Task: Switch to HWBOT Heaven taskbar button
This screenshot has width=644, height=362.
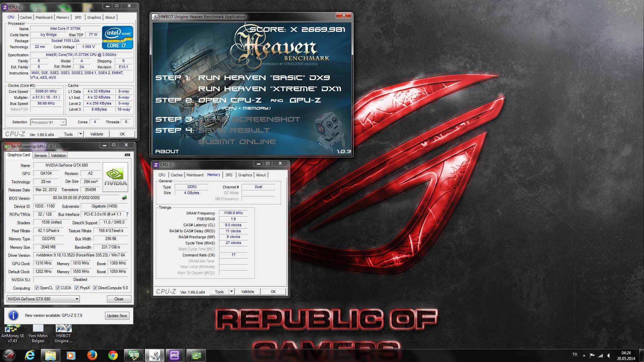Action: [x=154, y=355]
